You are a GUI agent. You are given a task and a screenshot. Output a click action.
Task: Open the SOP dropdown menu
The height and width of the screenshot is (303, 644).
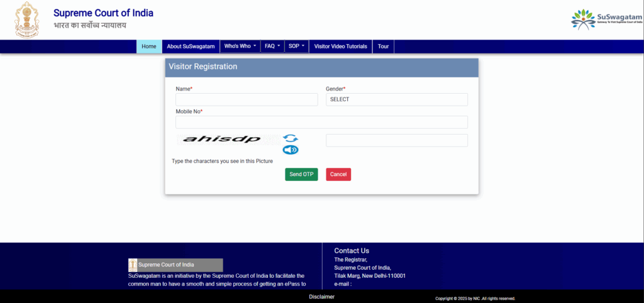click(x=296, y=47)
